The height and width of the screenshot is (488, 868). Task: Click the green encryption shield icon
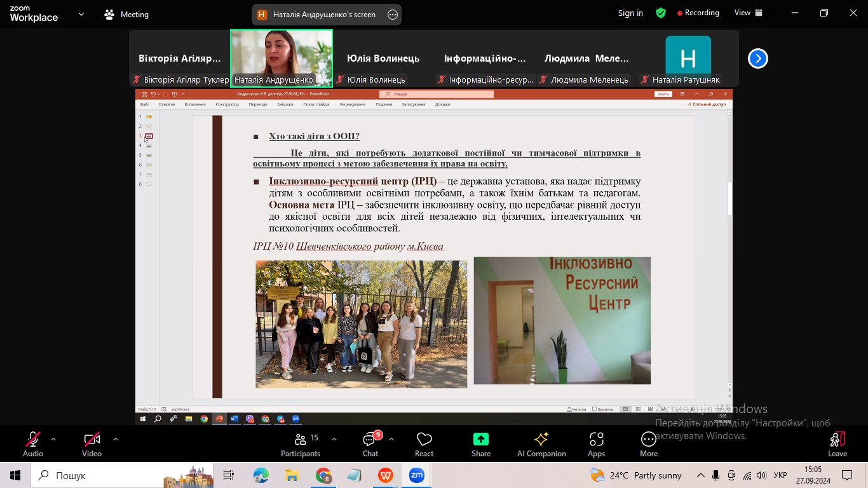(661, 13)
